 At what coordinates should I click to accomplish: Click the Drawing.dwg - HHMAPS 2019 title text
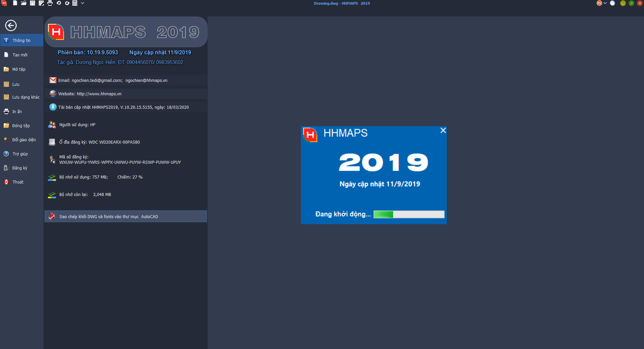tap(342, 3)
